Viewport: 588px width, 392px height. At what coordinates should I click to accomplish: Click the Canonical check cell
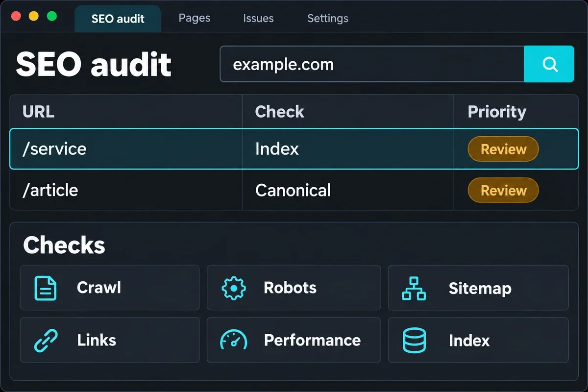tap(348, 190)
